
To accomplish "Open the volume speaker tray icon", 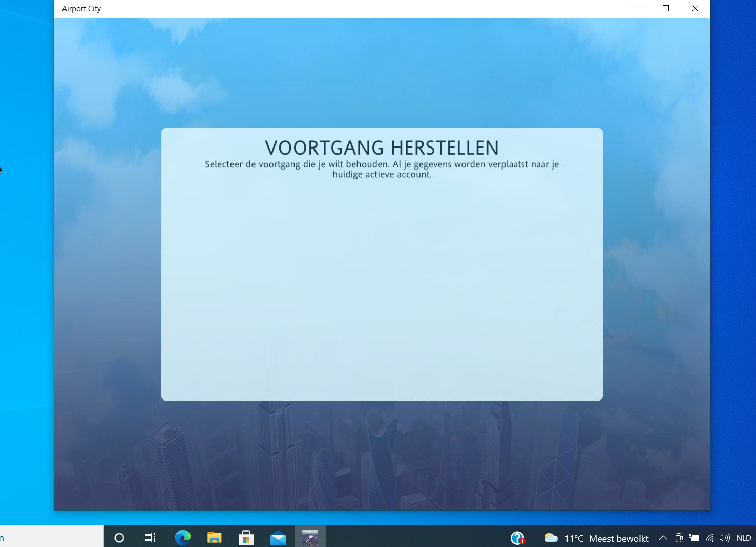I will (x=724, y=538).
